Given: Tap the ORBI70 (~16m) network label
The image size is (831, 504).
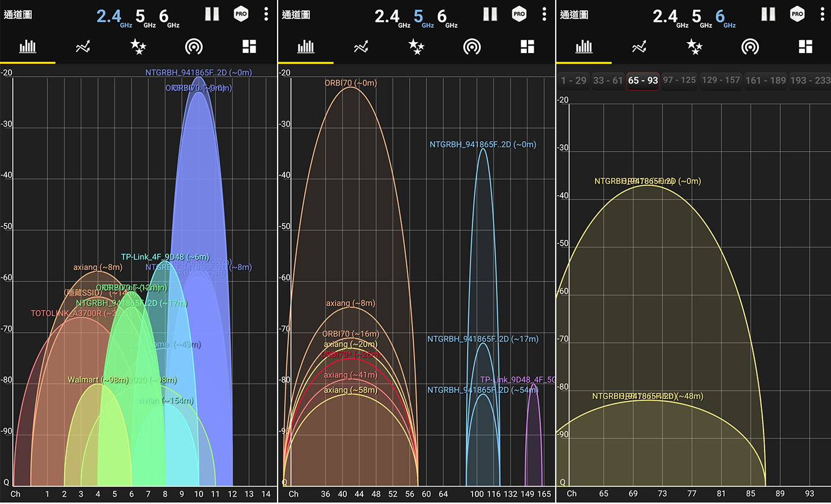Looking at the screenshot, I should point(350,334).
